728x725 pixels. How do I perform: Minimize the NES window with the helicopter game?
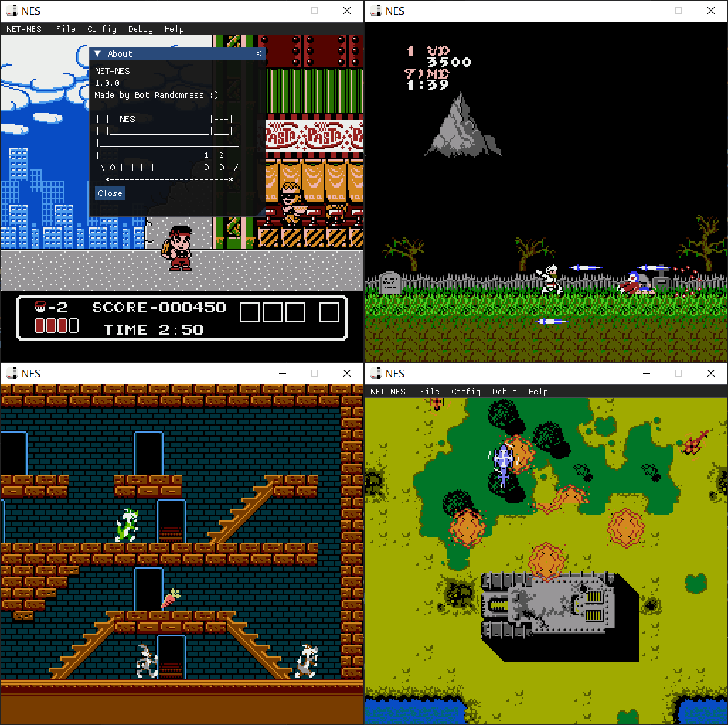pos(647,373)
